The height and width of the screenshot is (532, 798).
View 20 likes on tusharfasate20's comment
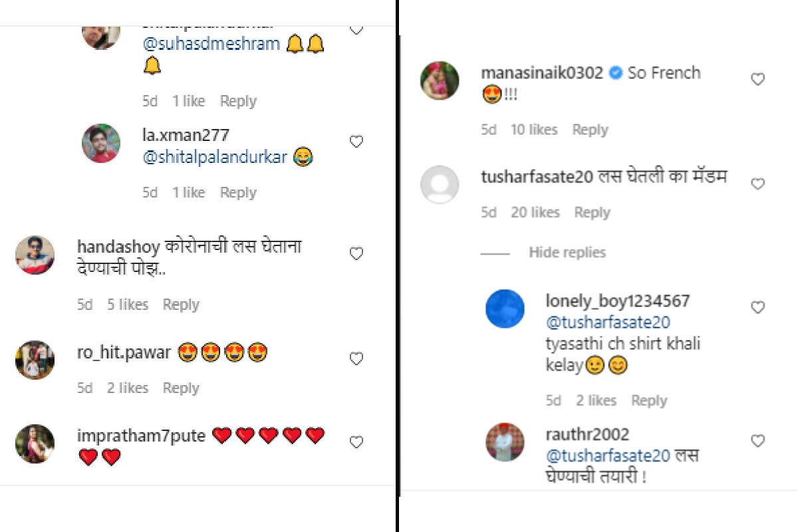point(535,213)
